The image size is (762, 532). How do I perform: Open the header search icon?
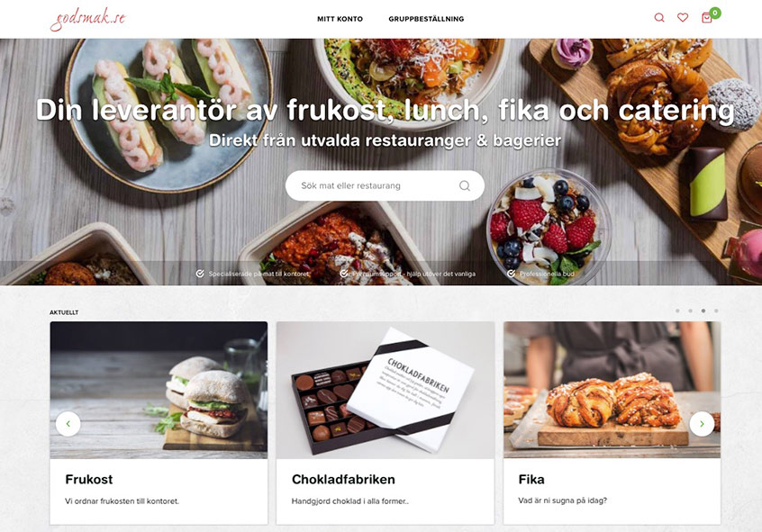pyautogui.click(x=659, y=18)
